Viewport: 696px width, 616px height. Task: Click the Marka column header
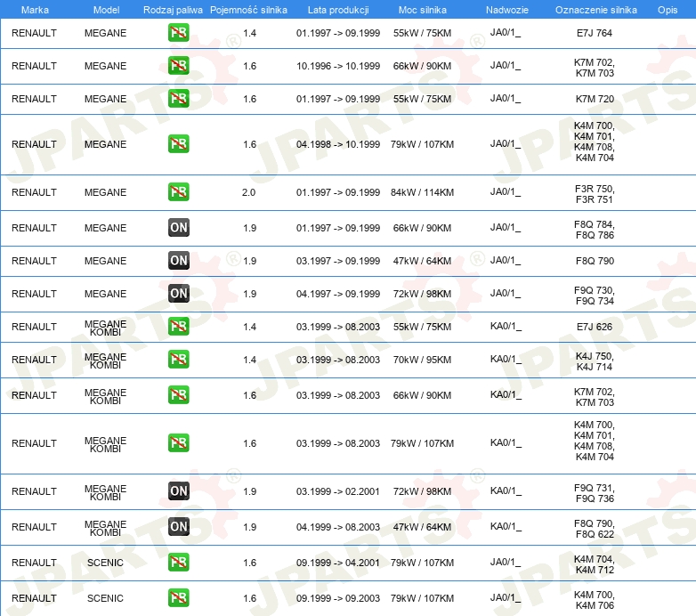coord(35,10)
